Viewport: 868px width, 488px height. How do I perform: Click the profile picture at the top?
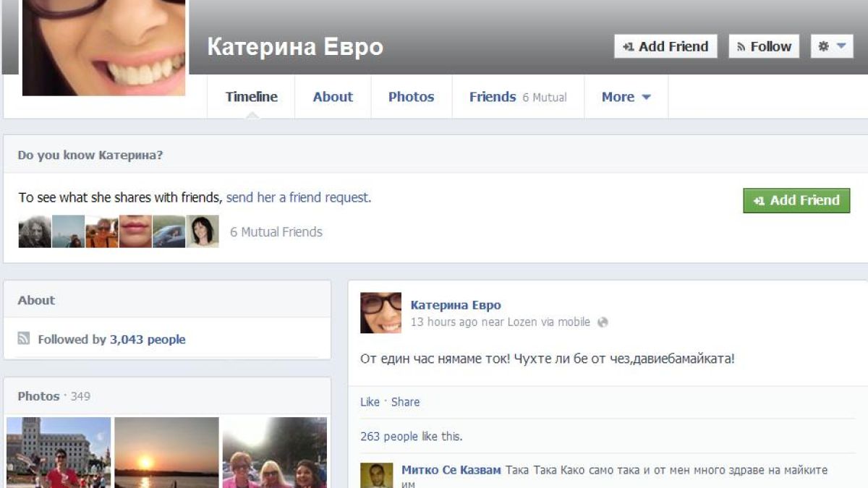click(x=103, y=48)
